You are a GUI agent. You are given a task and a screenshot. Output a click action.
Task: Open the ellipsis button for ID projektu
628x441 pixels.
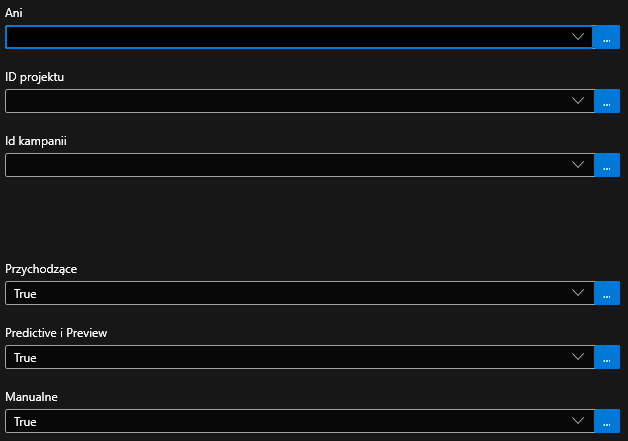tap(606, 102)
